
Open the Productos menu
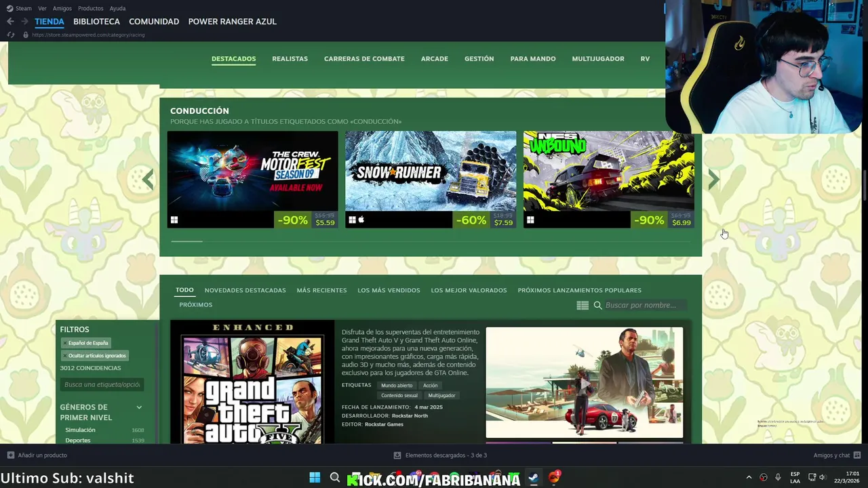(90, 8)
